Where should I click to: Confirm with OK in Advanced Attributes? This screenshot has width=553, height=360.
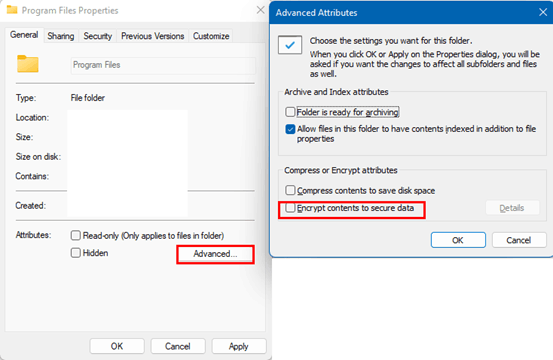point(458,240)
